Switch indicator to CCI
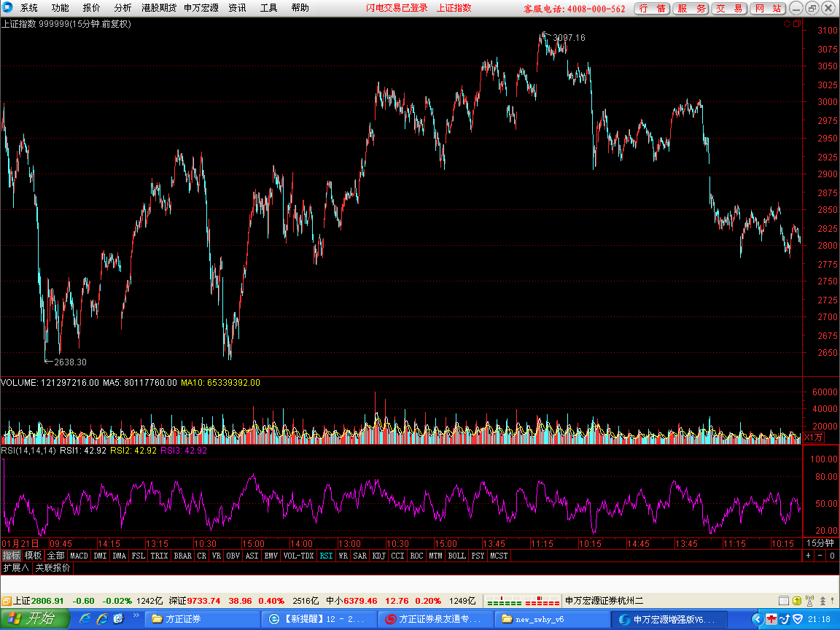 pyautogui.click(x=397, y=556)
